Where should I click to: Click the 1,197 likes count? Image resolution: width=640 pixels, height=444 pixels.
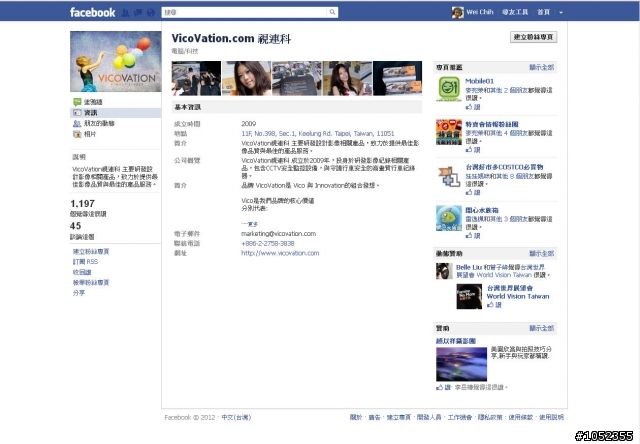(83, 204)
